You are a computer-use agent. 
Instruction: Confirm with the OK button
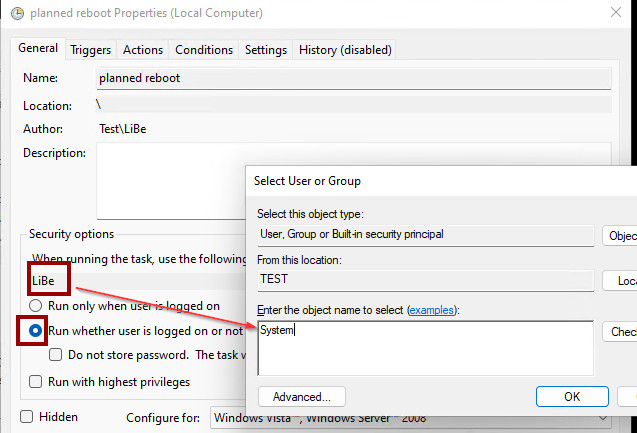tap(571, 396)
